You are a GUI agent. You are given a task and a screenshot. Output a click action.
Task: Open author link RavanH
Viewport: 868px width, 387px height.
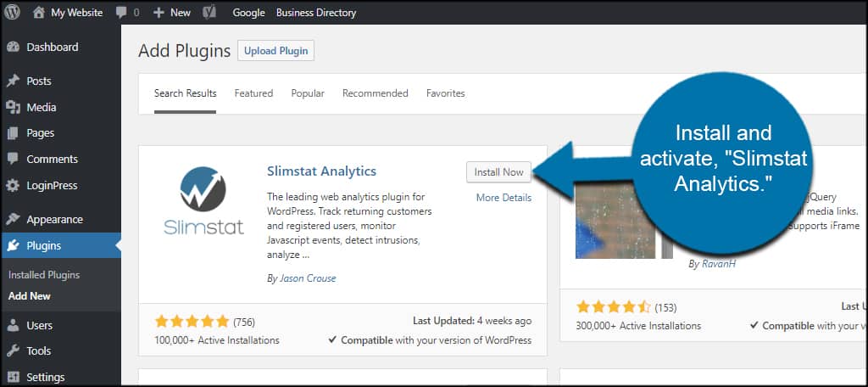tap(719, 265)
